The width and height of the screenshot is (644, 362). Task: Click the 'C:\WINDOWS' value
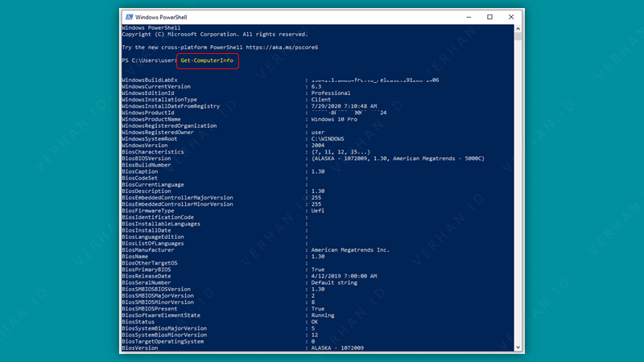(328, 139)
